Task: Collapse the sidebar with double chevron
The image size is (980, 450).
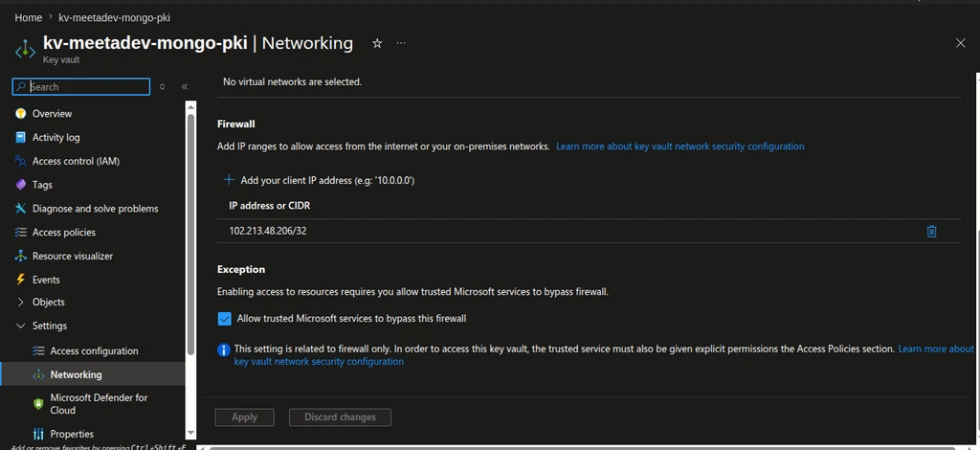Action: (x=185, y=87)
